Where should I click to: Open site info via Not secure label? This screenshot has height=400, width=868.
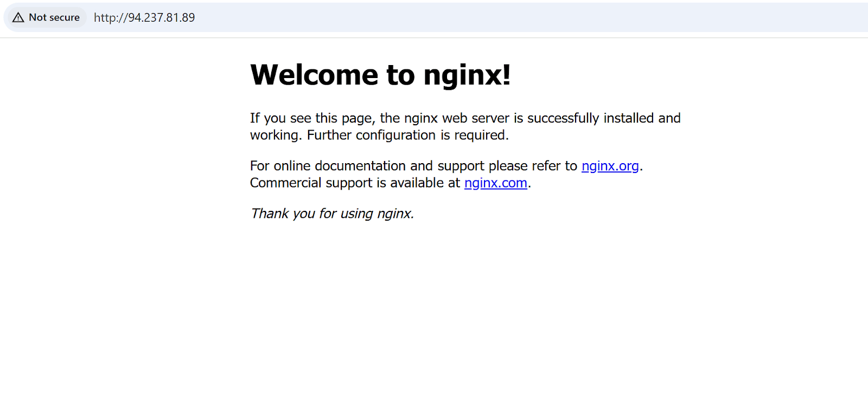[54, 17]
